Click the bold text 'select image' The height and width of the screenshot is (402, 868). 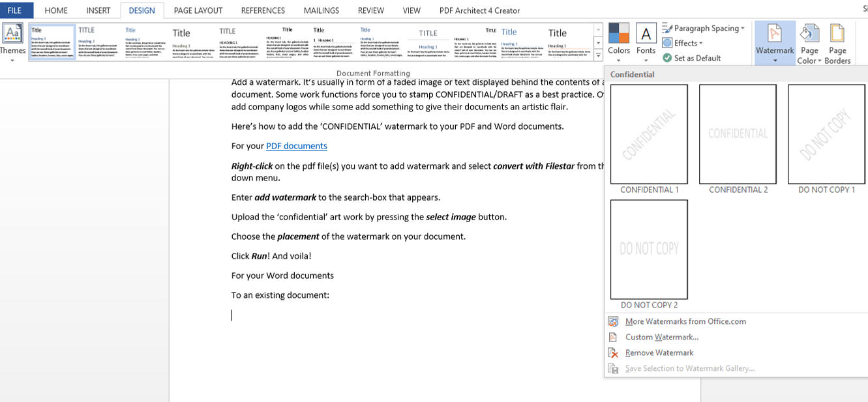(451, 217)
